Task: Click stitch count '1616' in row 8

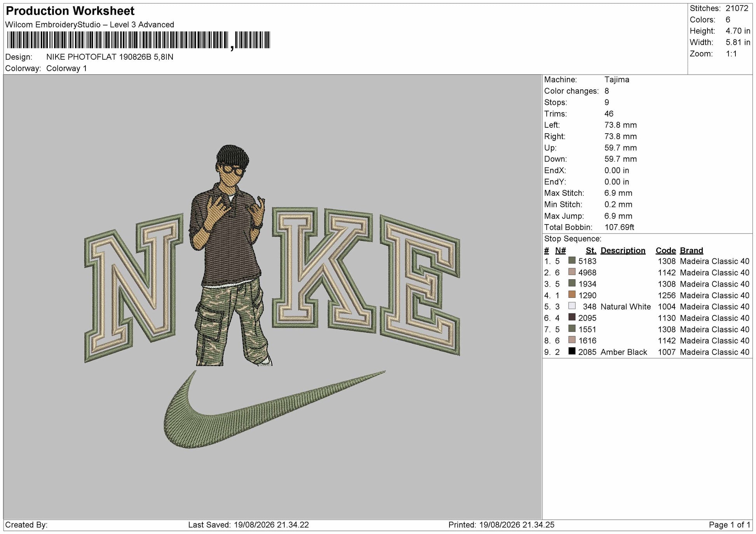Action: [587, 341]
